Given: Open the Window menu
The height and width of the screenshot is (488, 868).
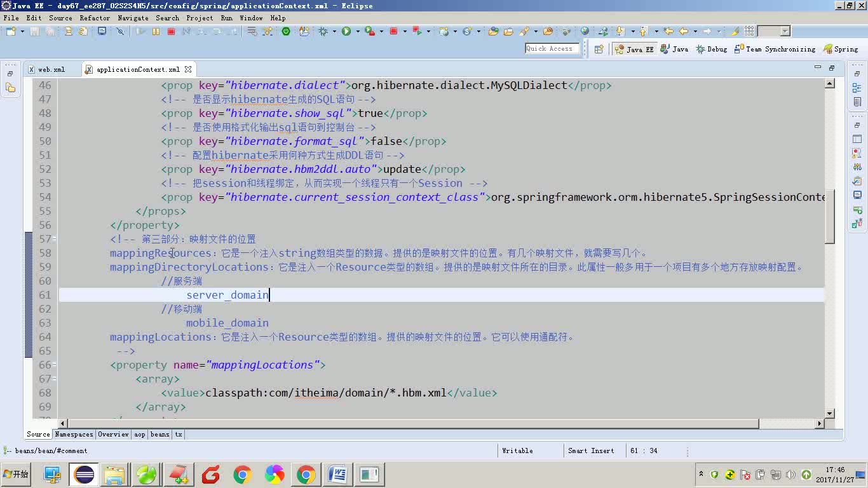Looking at the screenshot, I should pos(251,18).
